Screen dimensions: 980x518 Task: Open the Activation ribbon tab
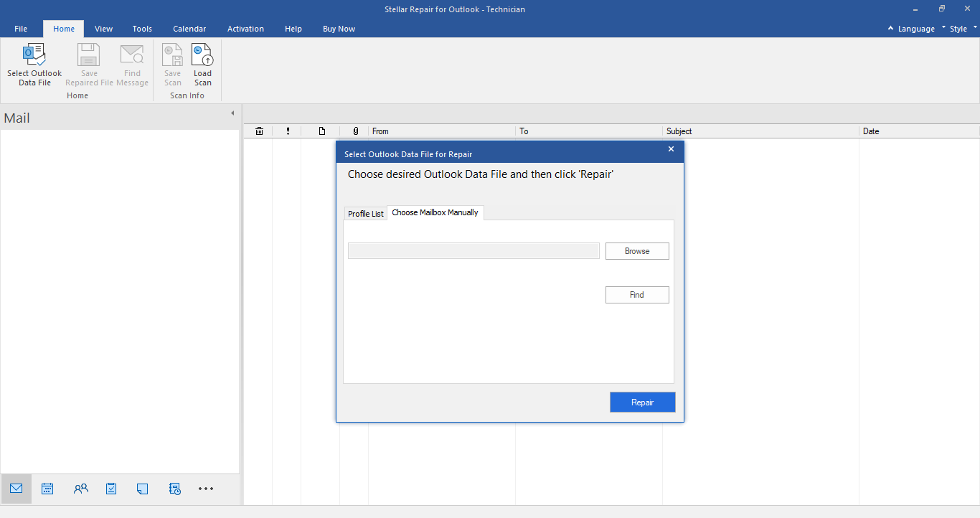[x=245, y=29]
